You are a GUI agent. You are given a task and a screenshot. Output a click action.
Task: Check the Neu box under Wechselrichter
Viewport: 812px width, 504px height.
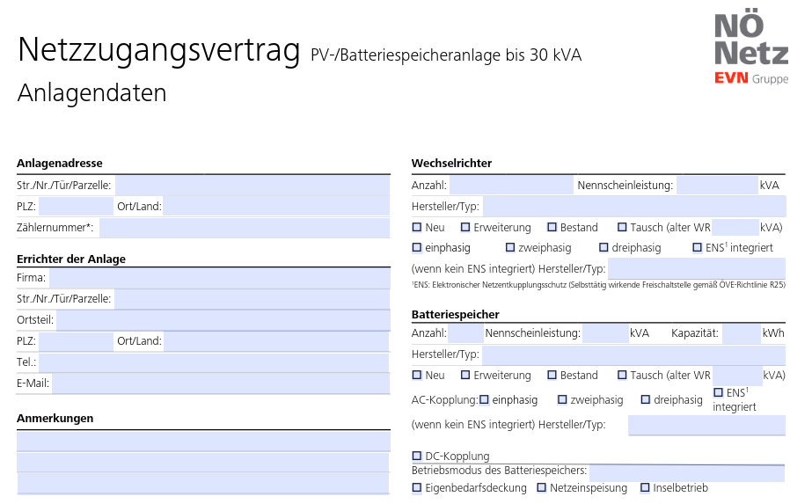point(417,227)
